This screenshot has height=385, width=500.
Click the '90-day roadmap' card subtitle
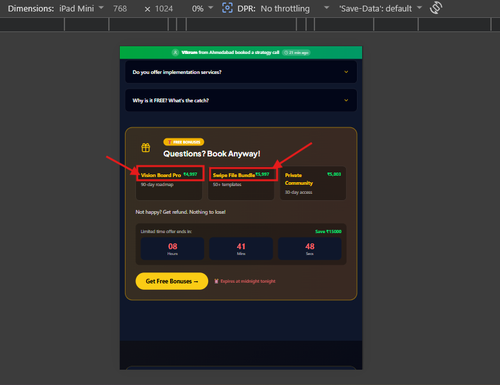(157, 184)
